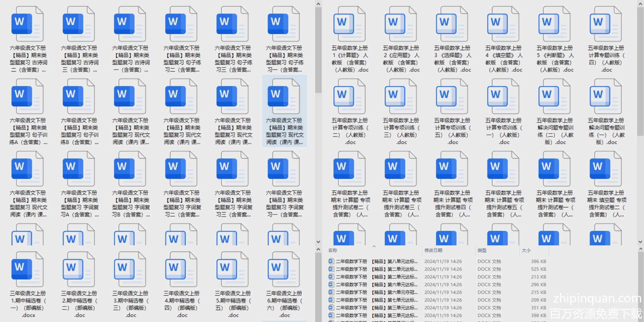Click scroll-down arrow of 六年级语文 pane
Viewport: 644px width, 322px height.
318,241
